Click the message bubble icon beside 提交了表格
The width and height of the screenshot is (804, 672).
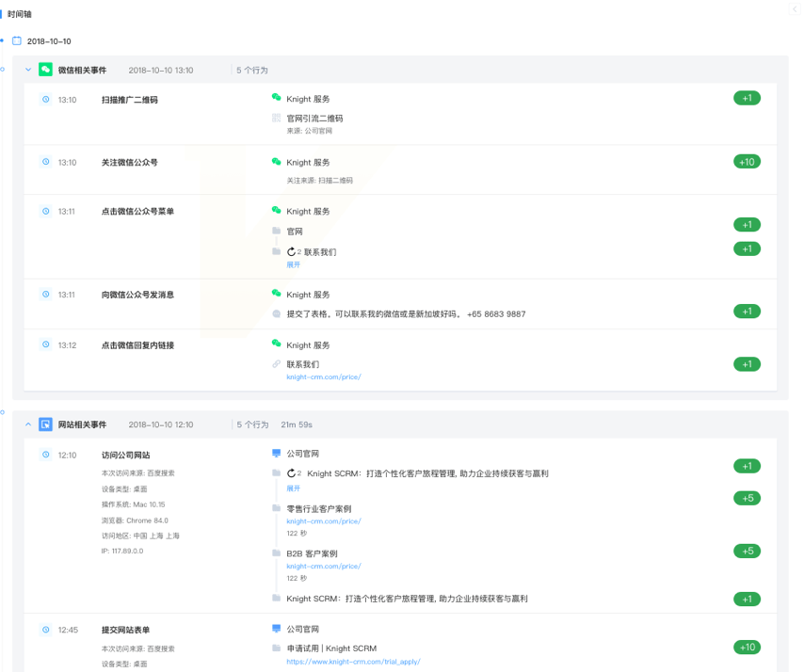[277, 313]
